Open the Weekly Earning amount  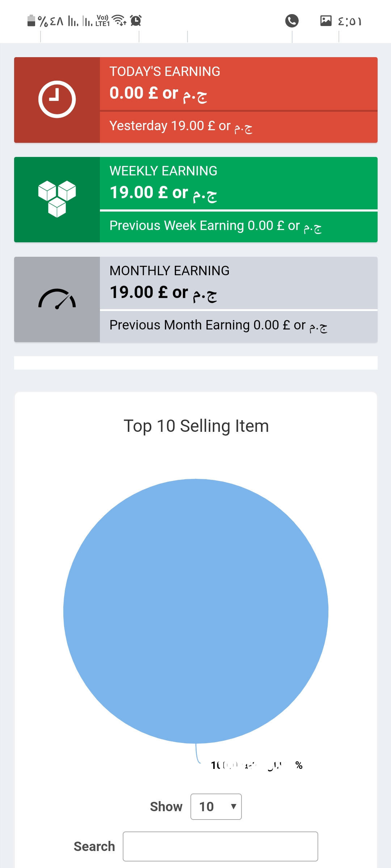click(x=163, y=193)
